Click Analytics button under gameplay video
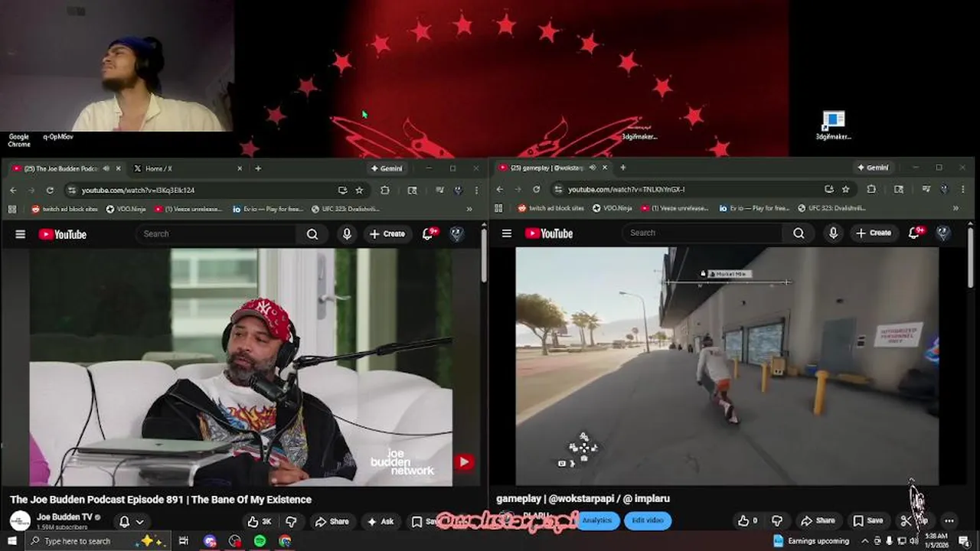 click(x=596, y=520)
